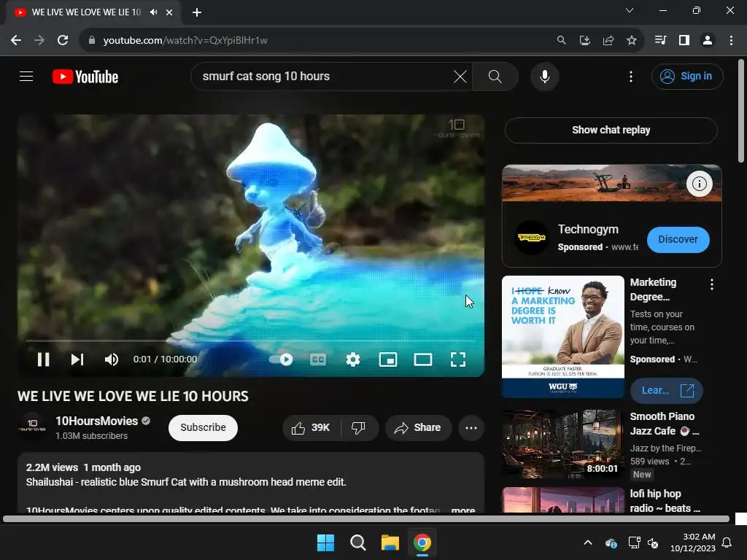The width and height of the screenshot is (747, 560).
Task: Click the search magnifier button
Action: [x=495, y=76]
